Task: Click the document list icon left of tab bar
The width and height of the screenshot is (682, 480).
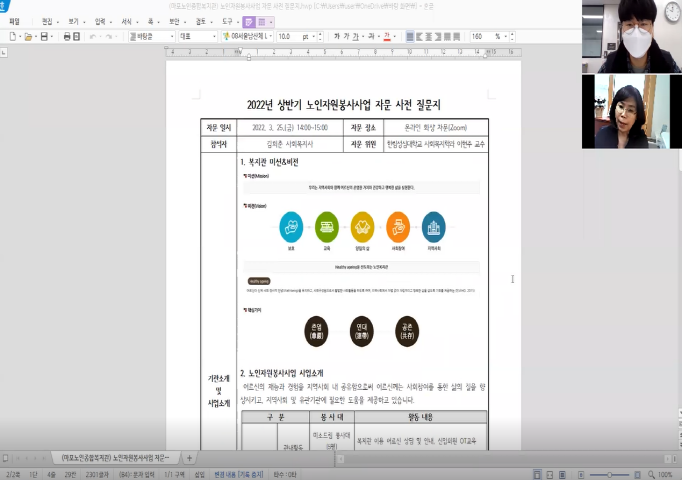Action: 6,458
